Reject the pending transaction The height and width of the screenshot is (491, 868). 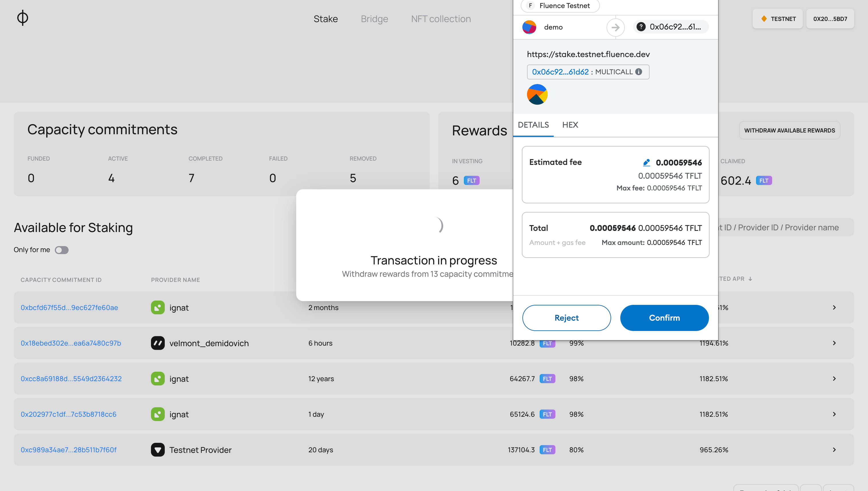(x=567, y=318)
